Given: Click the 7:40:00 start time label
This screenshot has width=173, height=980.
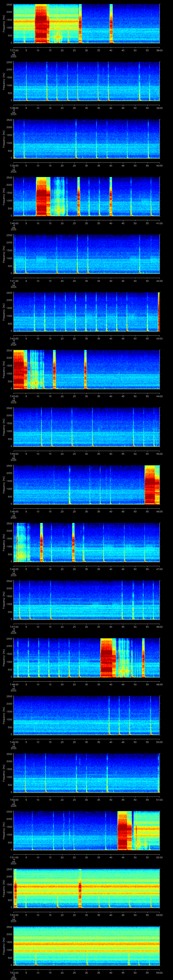Looking at the screenshot, I should 14,223.
